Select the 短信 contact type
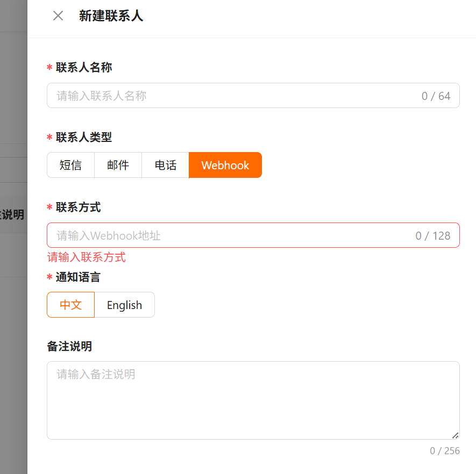Image resolution: width=476 pixels, height=474 pixels. pos(70,165)
